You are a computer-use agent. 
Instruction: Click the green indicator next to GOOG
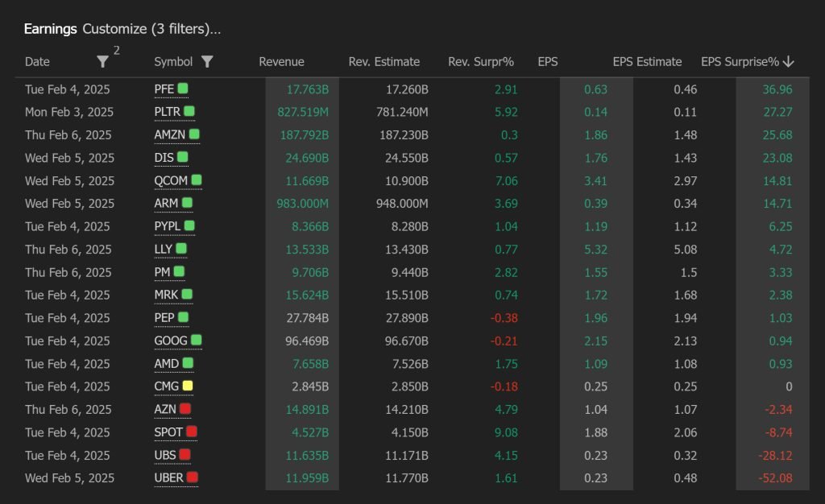point(197,340)
